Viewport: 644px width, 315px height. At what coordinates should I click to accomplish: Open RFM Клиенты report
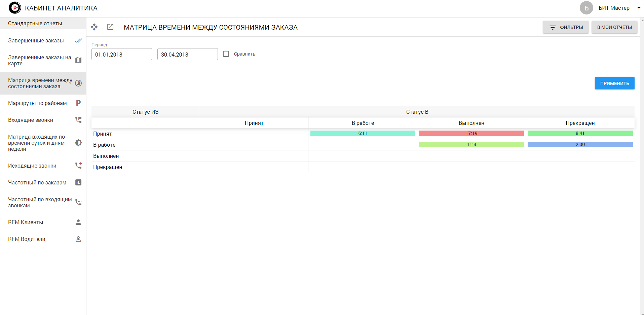coord(43,222)
